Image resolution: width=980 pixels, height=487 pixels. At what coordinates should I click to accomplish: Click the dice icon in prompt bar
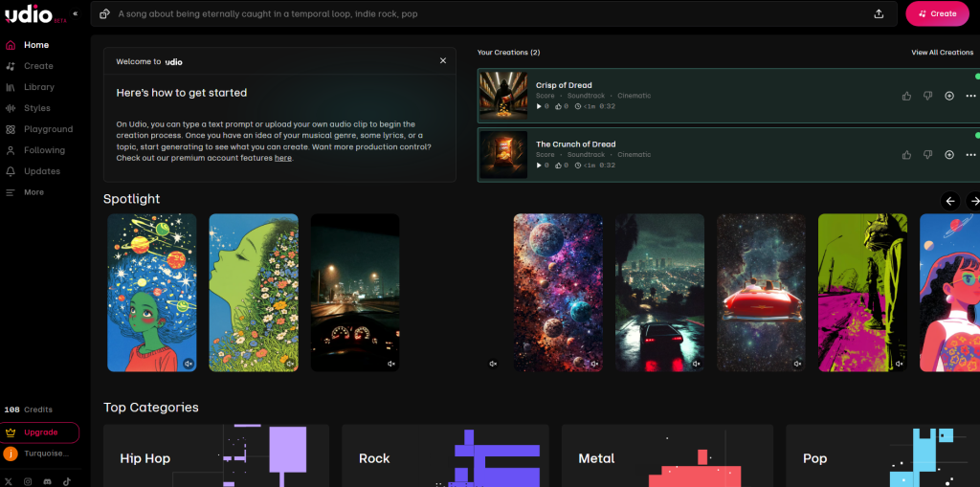pos(104,14)
